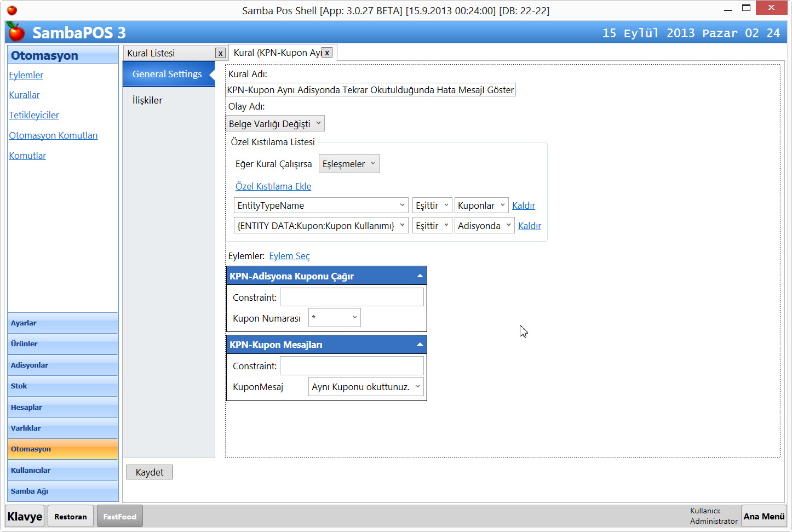Select the İlişkiler section
Viewport: 792px width, 532px height.
147,100
